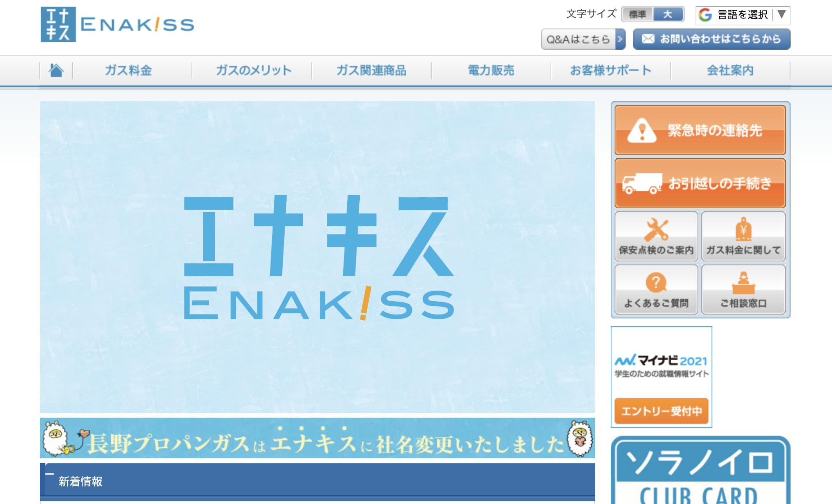
Task: Click the ENAKISS logo in the header
Action: pos(117,24)
